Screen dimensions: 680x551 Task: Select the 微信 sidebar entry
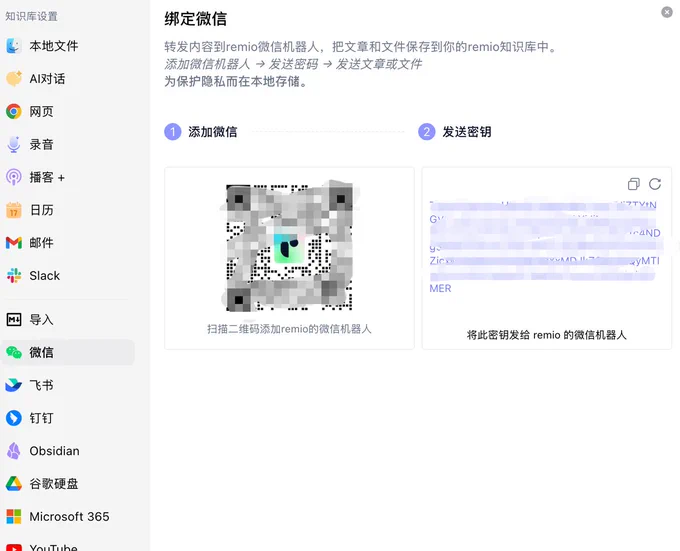click(x=69, y=352)
